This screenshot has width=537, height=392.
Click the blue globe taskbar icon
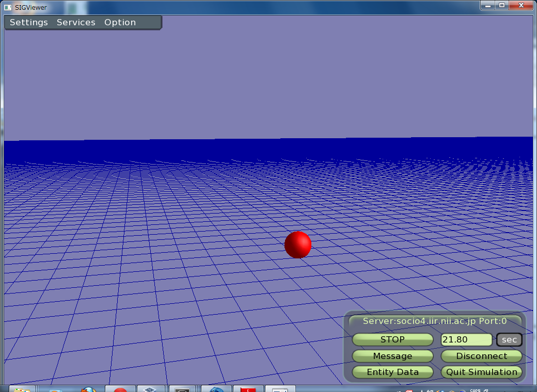pyautogui.click(x=216, y=389)
